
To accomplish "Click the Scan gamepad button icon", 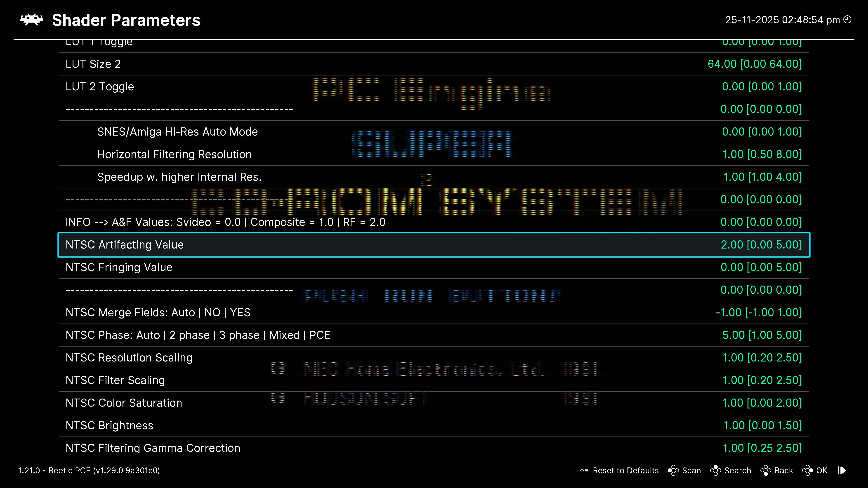I will (673, 470).
